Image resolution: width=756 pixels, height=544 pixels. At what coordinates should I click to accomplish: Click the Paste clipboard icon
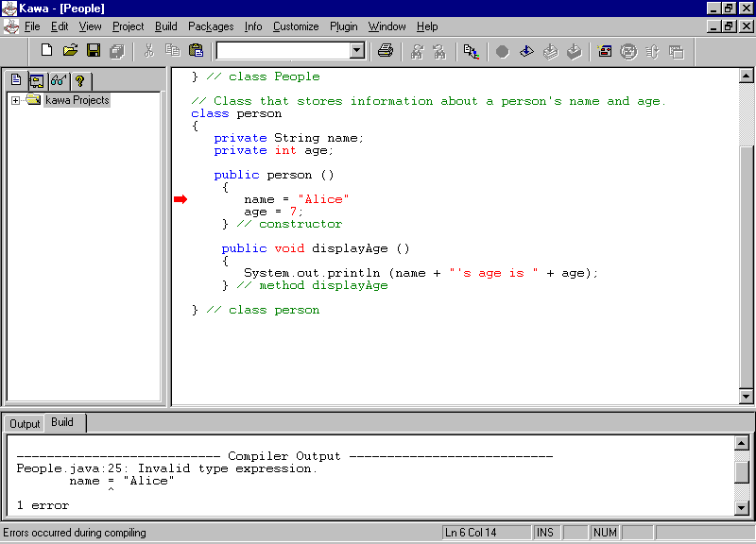pos(197,51)
